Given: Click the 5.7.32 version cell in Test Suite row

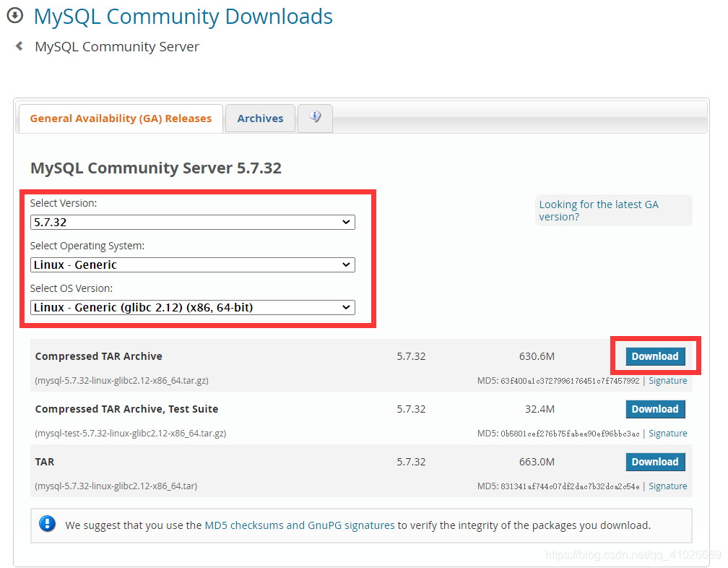Looking at the screenshot, I should (x=411, y=409).
